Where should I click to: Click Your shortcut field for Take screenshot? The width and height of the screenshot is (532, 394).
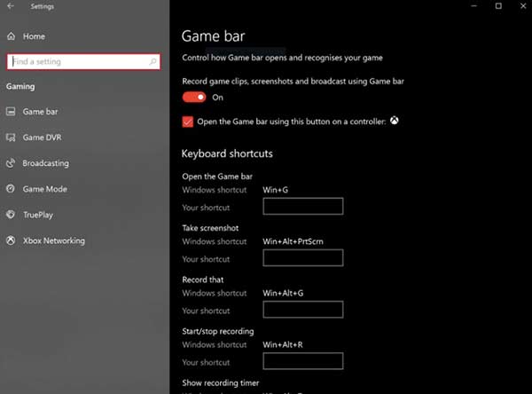(303, 258)
